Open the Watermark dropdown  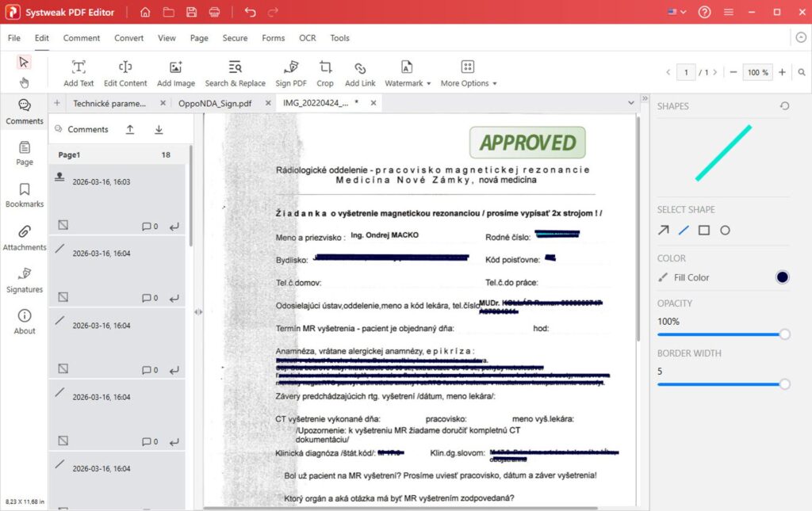click(x=407, y=71)
